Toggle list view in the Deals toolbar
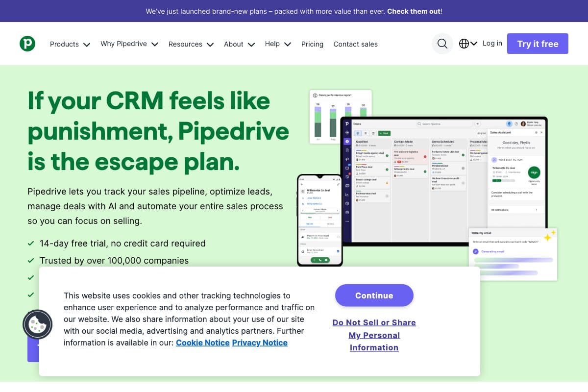The image size is (588, 392). tap(366, 133)
